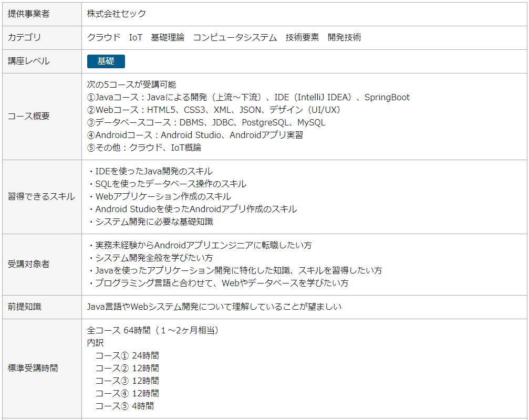Click the Java言語やWebシステム開発 prerequisite text
Image resolution: width=529 pixels, height=420 pixels.
pyautogui.click(x=214, y=307)
